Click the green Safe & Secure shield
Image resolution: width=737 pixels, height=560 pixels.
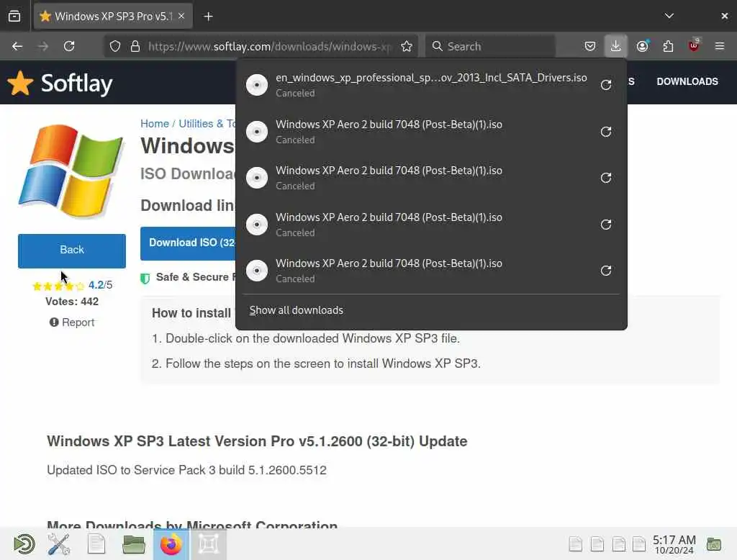coord(145,278)
